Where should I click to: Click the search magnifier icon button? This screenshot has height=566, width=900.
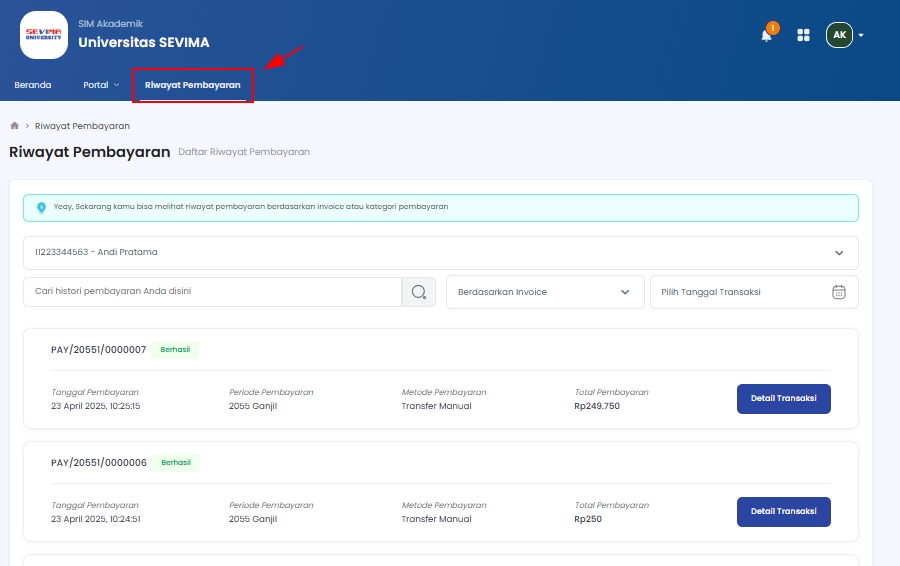[x=419, y=292]
